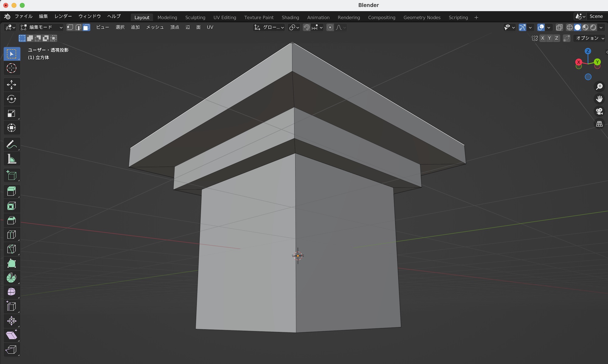This screenshot has height=364, width=608.
Task: Enable X axis mirror
Action: (x=543, y=38)
